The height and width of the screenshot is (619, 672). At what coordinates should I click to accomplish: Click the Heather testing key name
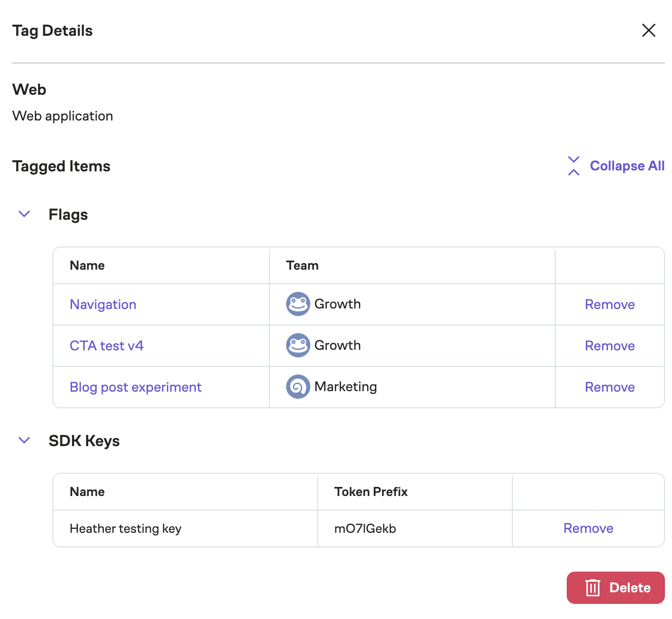tap(125, 529)
